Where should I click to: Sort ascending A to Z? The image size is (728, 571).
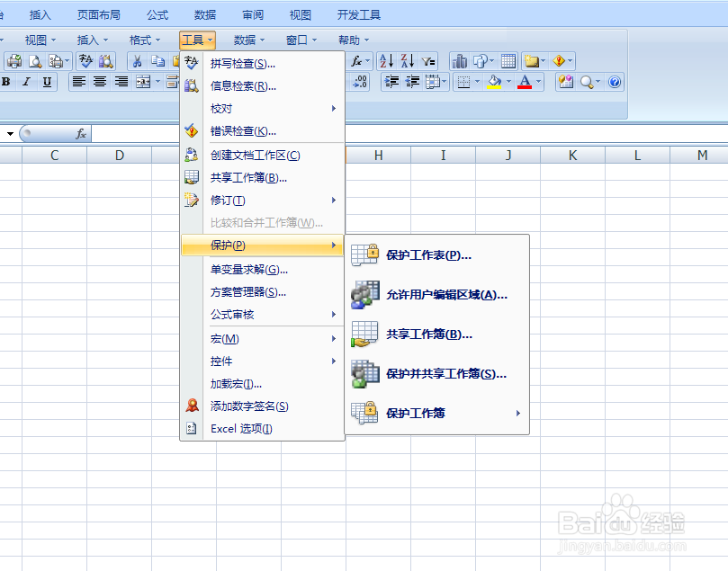(x=386, y=61)
